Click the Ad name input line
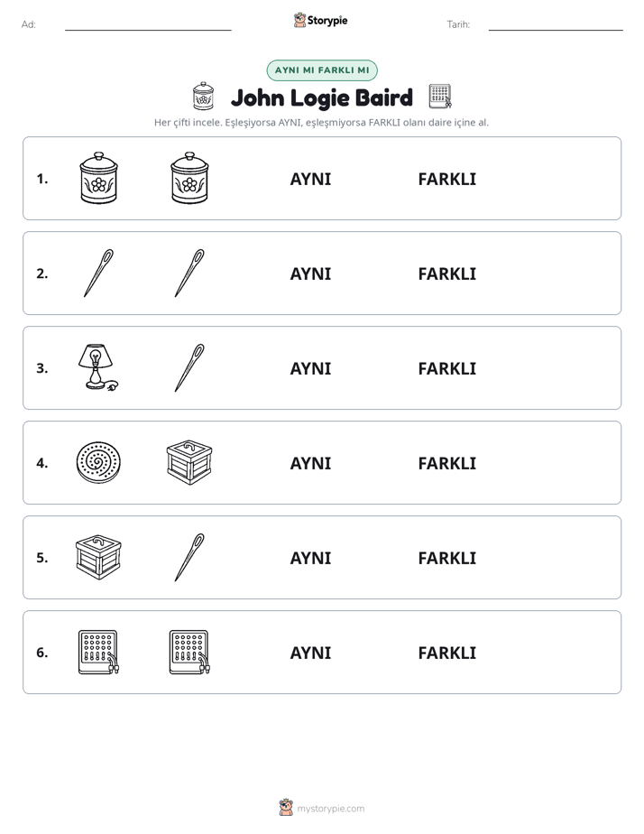 [x=148, y=25]
